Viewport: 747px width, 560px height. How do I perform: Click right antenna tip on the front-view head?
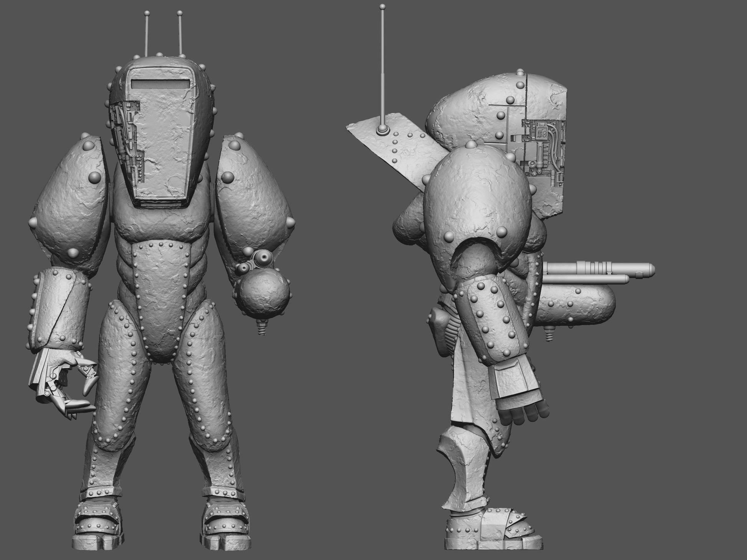click(179, 13)
